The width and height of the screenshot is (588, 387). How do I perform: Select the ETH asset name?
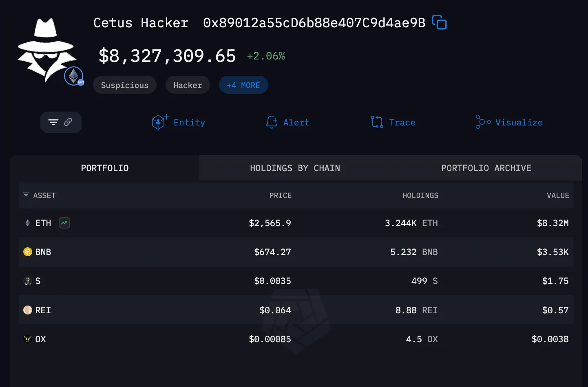tap(43, 223)
